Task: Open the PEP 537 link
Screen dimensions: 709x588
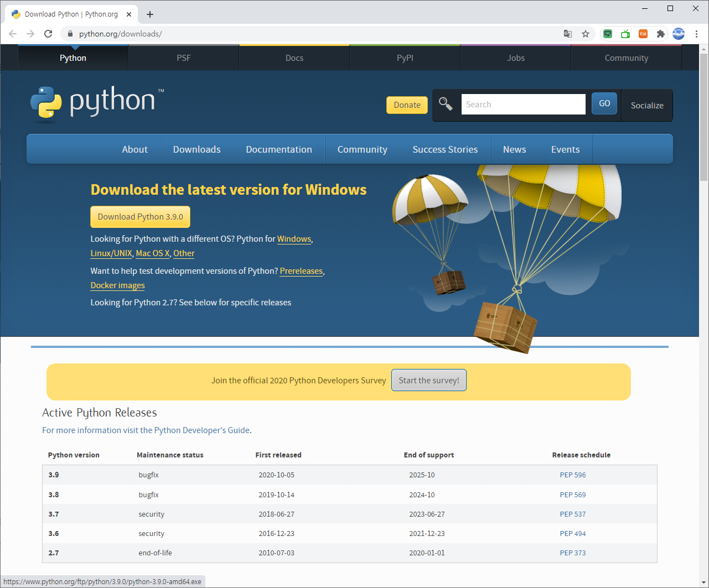Action: point(573,514)
